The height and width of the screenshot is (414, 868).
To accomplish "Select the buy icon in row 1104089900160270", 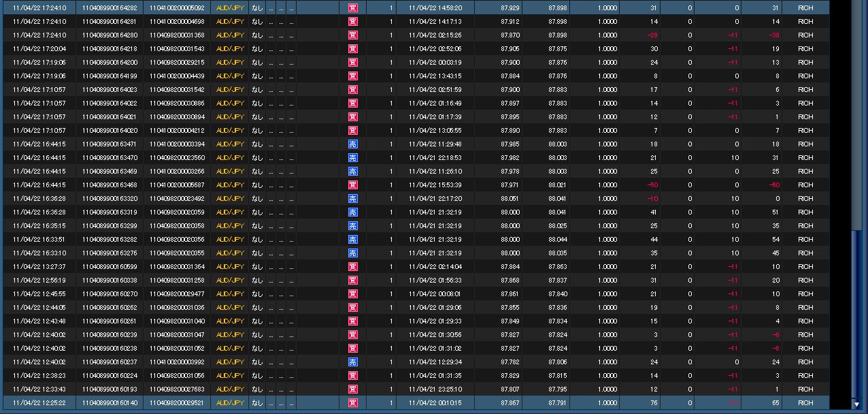I will coord(352,294).
